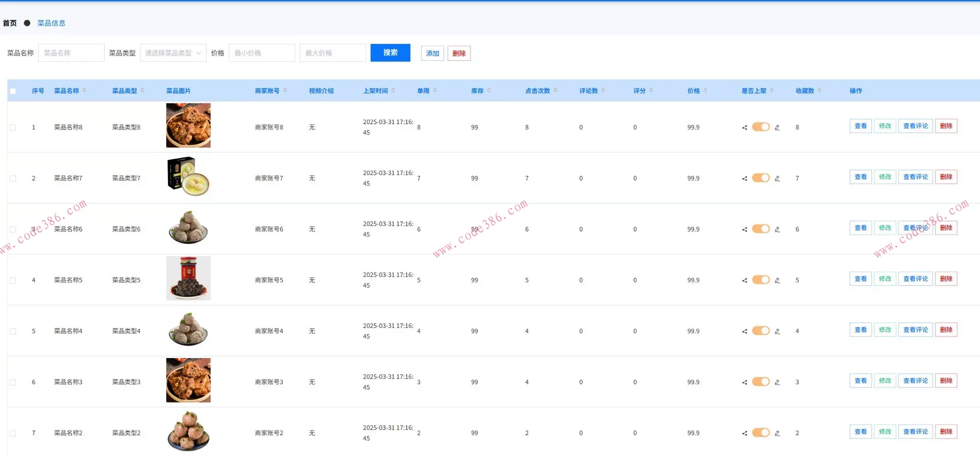
Task: Click sort icon next to 点击次数 header
Action: point(555,91)
